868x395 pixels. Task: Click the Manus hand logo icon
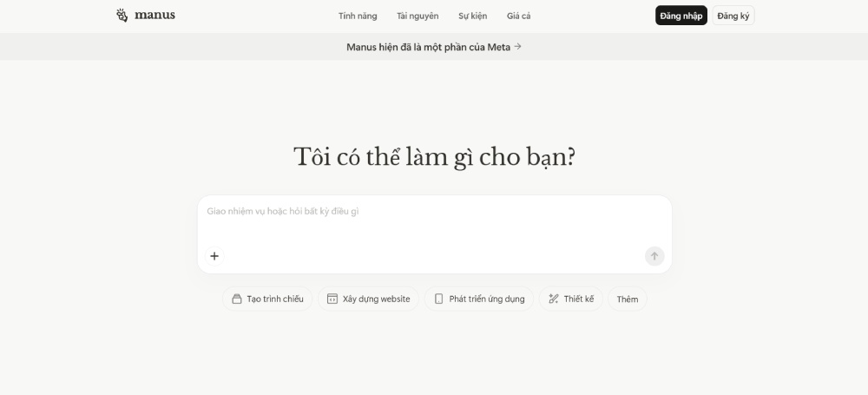click(x=122, y=15)
